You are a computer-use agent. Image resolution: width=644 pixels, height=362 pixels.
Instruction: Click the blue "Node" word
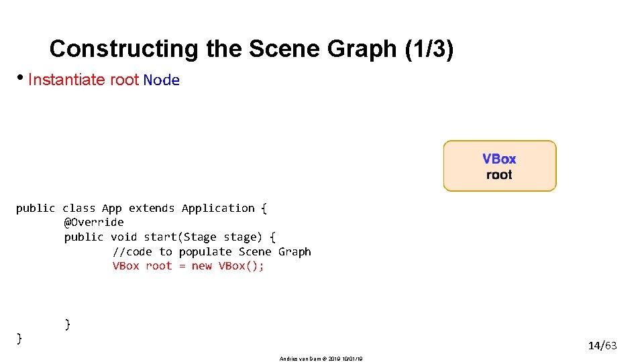point(162,80)
